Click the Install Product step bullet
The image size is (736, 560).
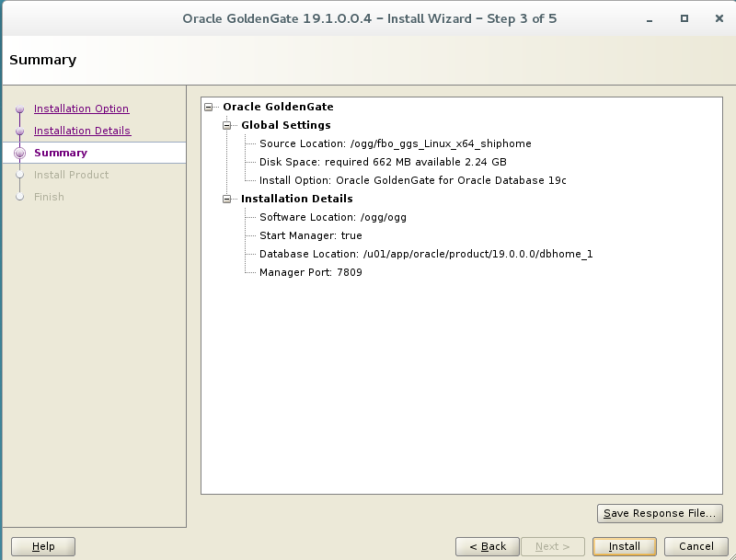click(x=19, y=175)
